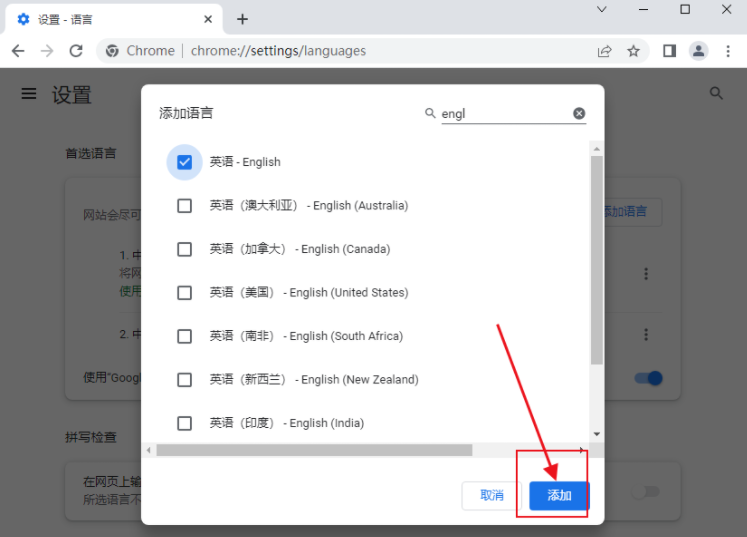Open the profile avatar menu
The image size is (747, 537).
(x=698, y=51)
